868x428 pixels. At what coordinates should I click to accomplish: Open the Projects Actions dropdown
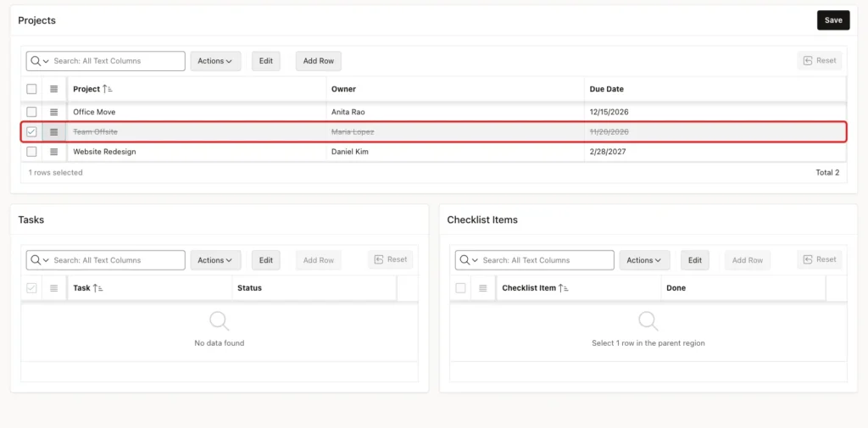[215, 61]
